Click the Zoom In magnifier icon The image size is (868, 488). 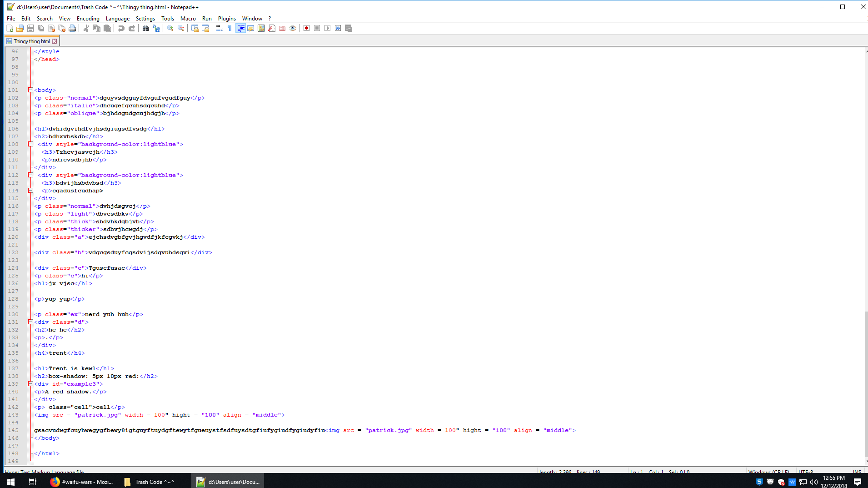pos(170,28)
